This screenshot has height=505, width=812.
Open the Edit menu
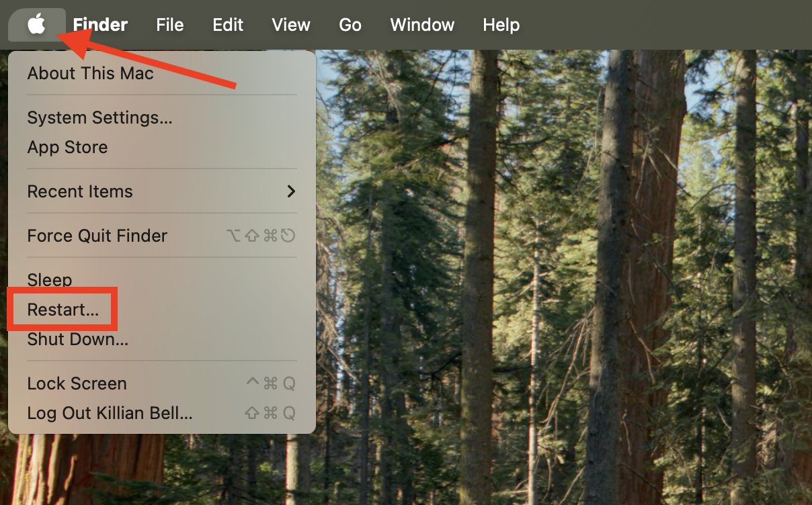click(228, 25)
